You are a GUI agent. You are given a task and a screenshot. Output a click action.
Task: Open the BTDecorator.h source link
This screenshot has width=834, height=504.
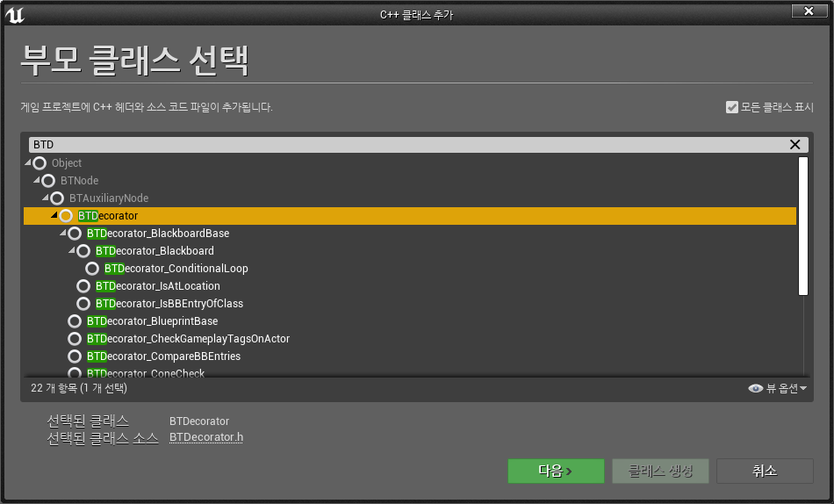206,437
